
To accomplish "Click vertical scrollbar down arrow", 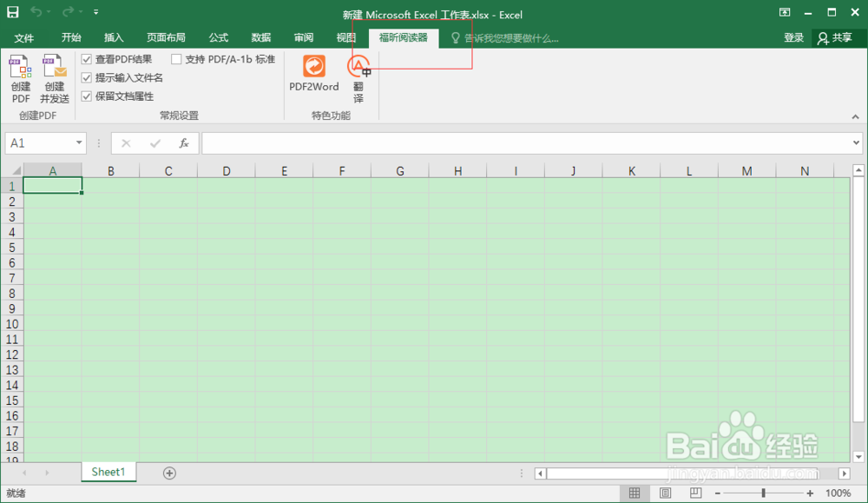I will 858,457.
